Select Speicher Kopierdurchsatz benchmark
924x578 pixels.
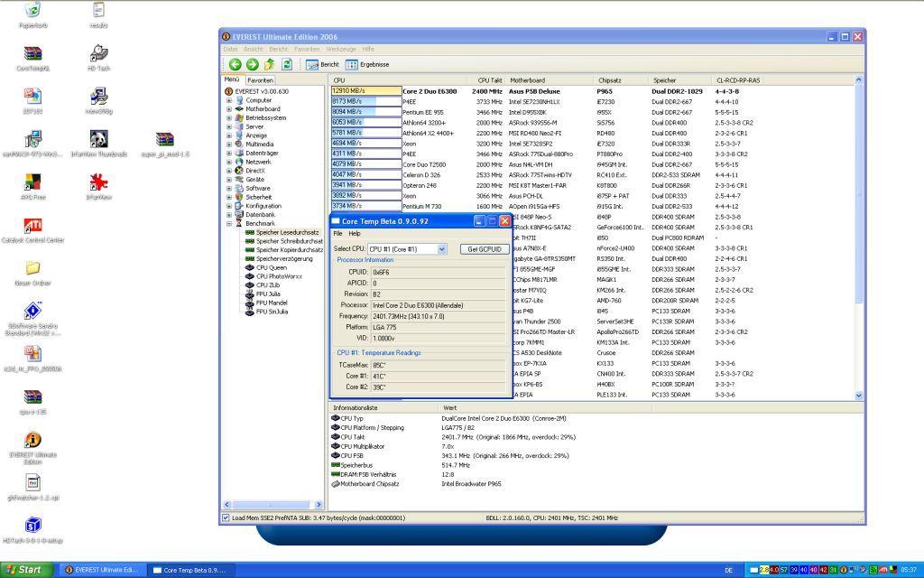(x=290, y=250)
